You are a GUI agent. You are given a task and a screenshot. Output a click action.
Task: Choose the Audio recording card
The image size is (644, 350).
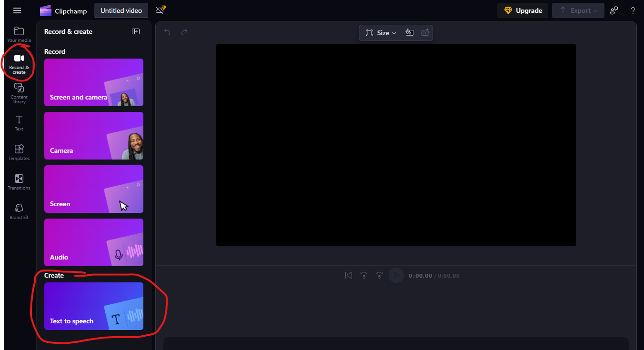click(94, 242)
